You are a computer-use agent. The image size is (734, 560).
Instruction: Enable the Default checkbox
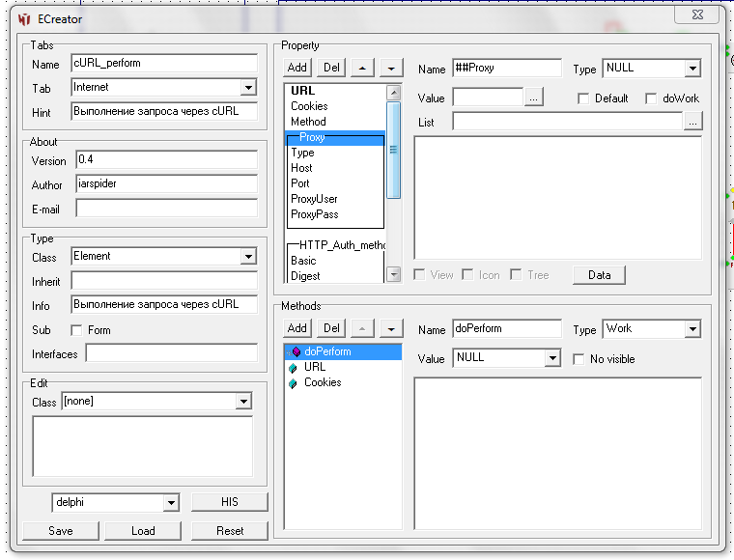coord(583,98)
